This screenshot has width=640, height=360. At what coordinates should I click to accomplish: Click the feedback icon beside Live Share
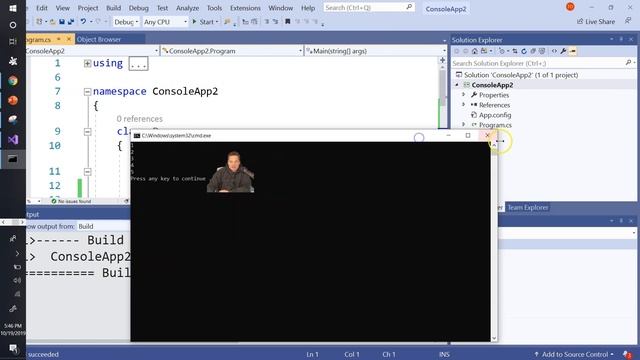628,21
